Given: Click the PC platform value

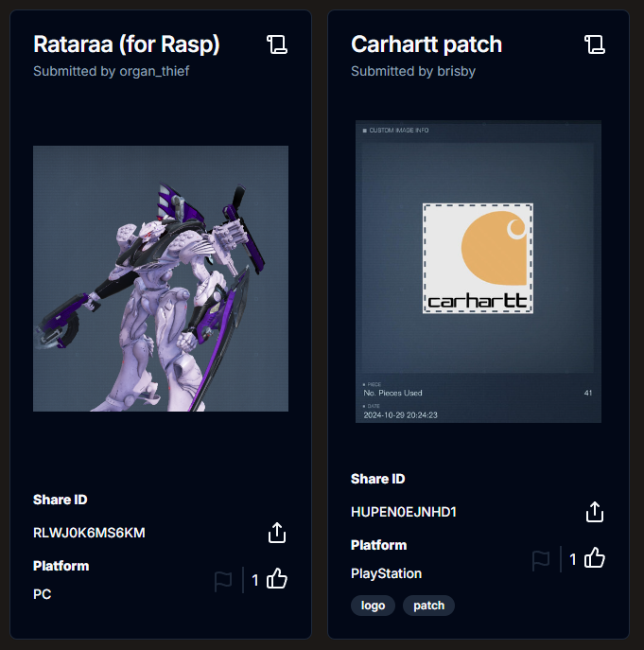Looking at the screenshot, I should (x=43, y=594).
